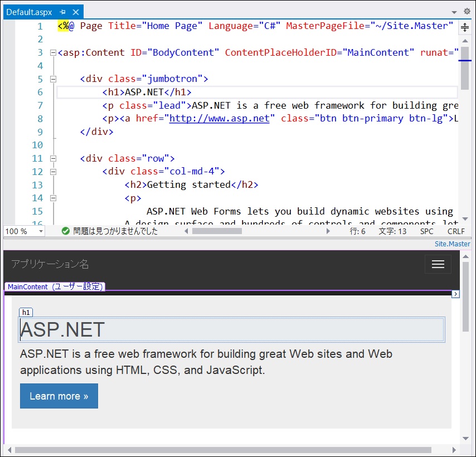Image resolution: width=476 pixels, height=457 pixels.
Task: Click the アプリケーション名 brand link
Action: [50, 264]
